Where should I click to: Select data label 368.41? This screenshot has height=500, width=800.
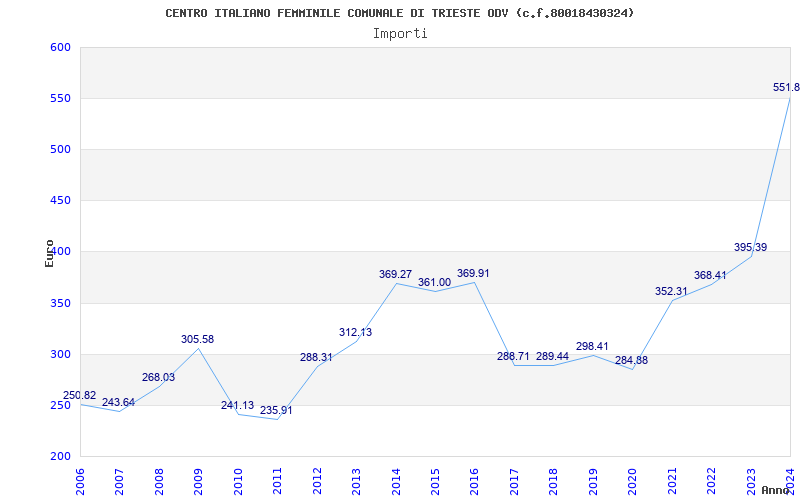tap(710, 276)
